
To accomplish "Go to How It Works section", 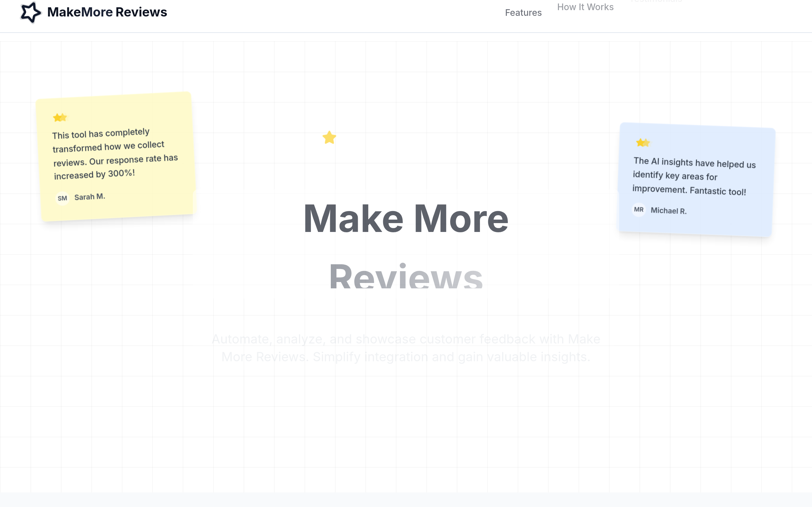I will point(585,7).
